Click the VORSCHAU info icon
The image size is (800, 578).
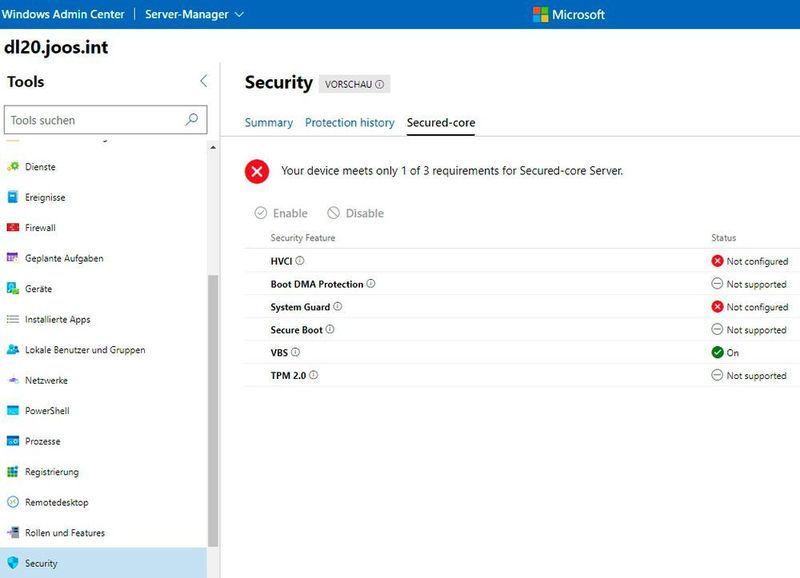(380, 84)
